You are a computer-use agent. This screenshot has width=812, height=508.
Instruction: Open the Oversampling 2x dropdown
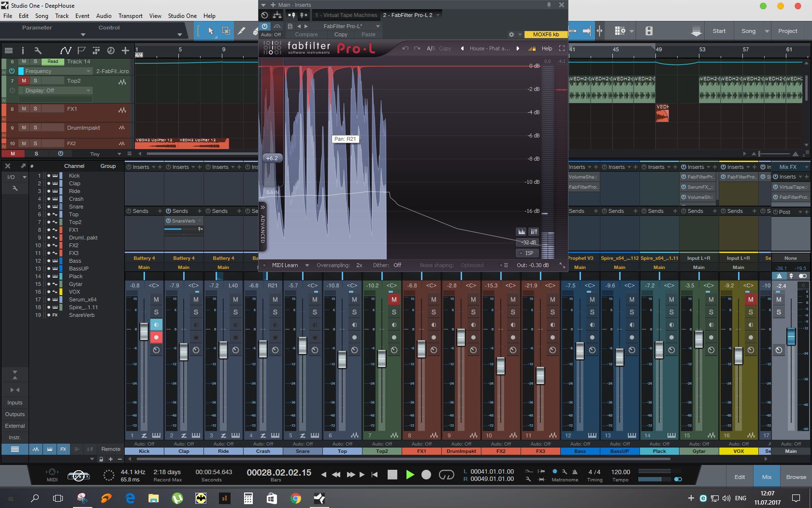359,265
